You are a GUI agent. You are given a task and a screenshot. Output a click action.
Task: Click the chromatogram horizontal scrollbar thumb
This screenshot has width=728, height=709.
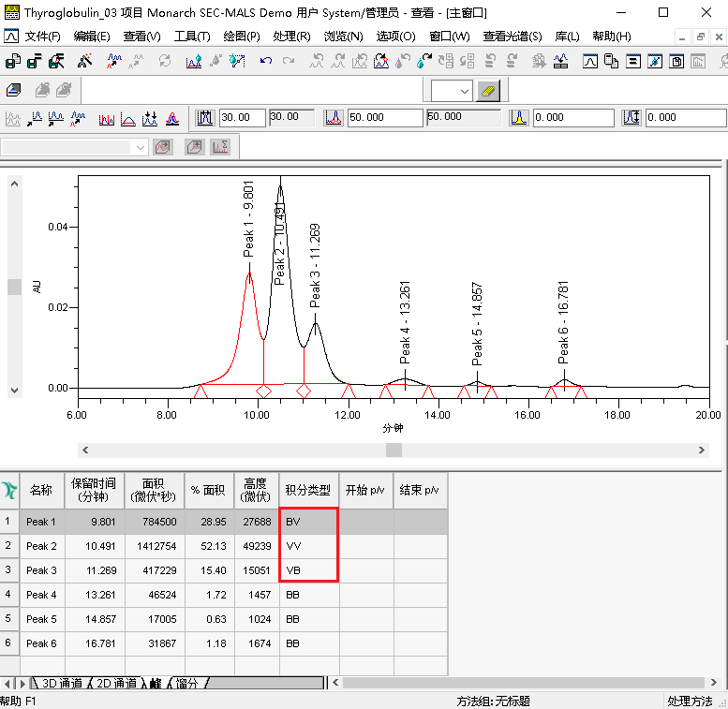(394, 450)
